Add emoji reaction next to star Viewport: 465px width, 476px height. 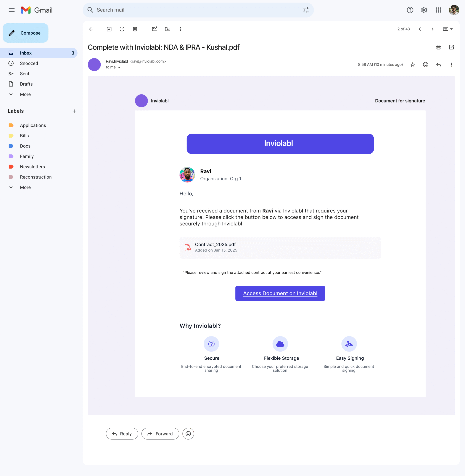point(425,65)
